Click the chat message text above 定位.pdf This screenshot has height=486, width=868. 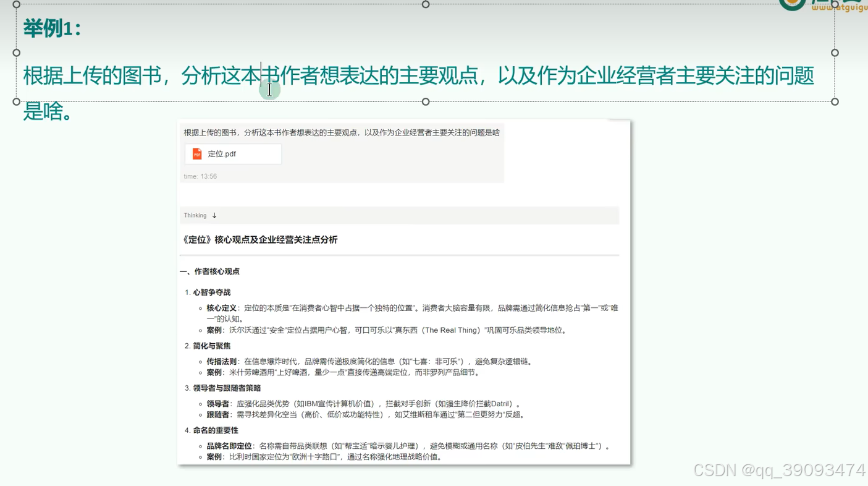[342, 133]
